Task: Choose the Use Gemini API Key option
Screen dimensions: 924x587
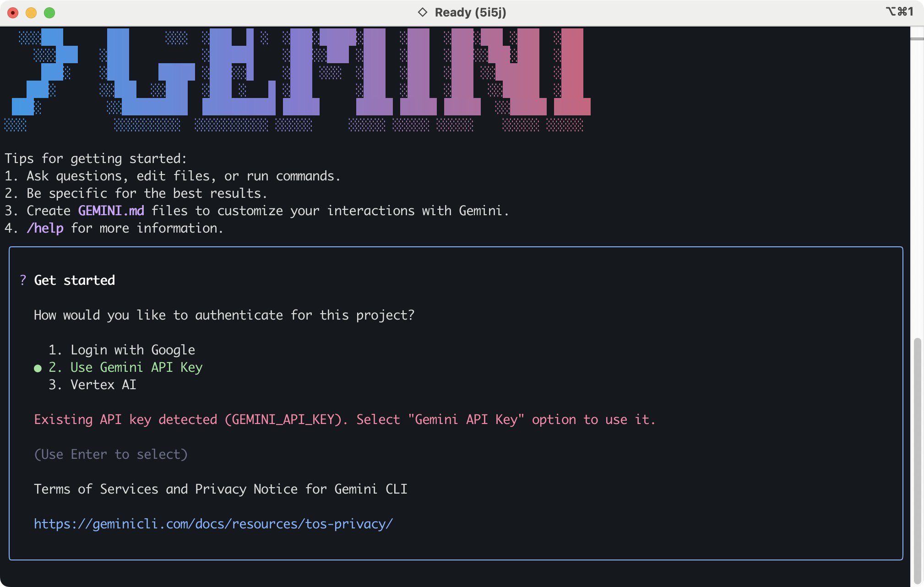Action: [x=136, y=367]
